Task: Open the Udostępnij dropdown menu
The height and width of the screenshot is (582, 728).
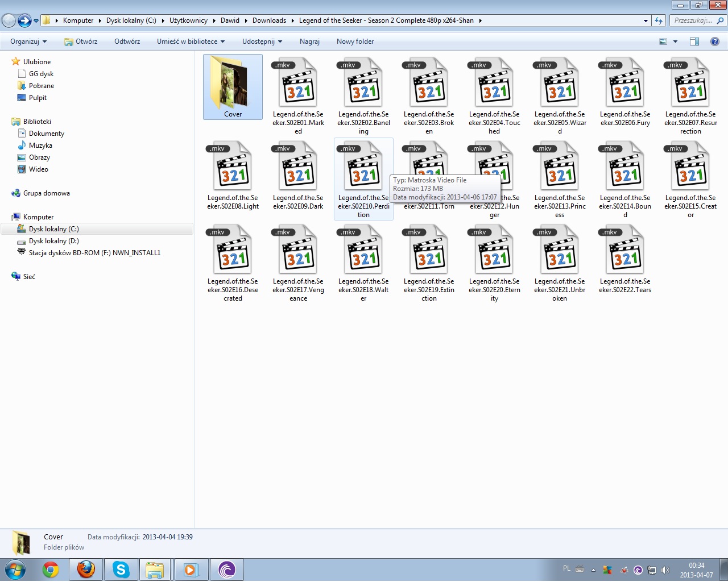Action: (x=262, y=41)
